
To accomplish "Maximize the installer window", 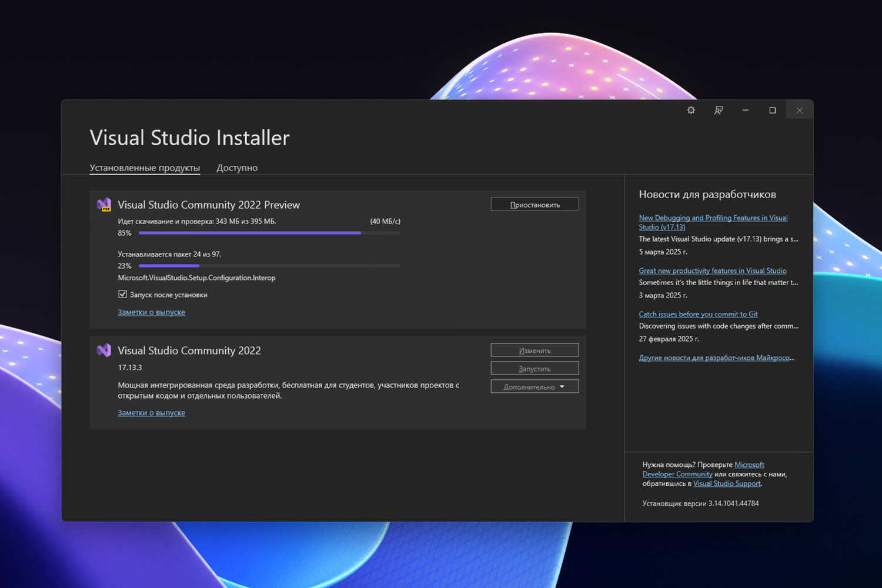I will tap(772, 111).
